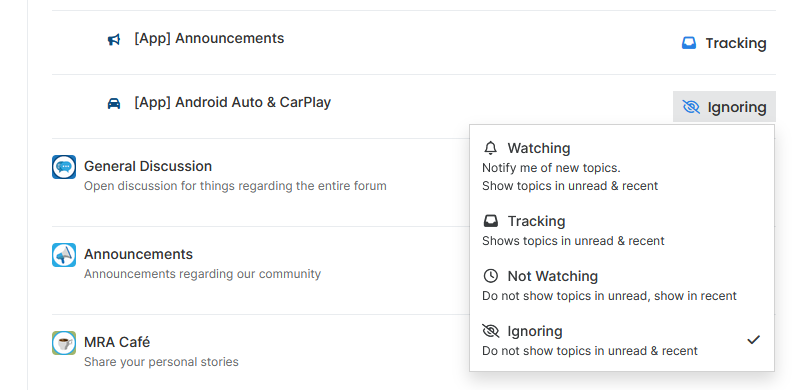Open [App] Android Auto & CarPlay subcategory

click(233, 102)
